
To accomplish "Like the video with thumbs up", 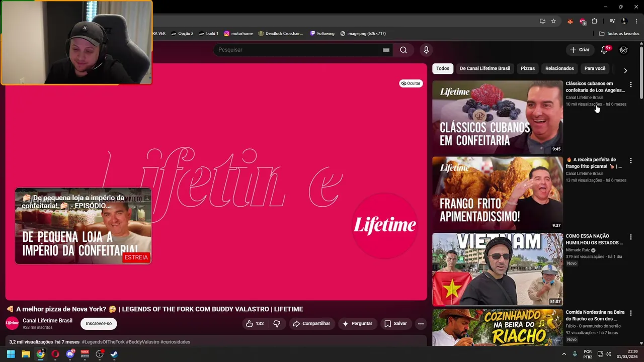I will [x=255, y=324].
